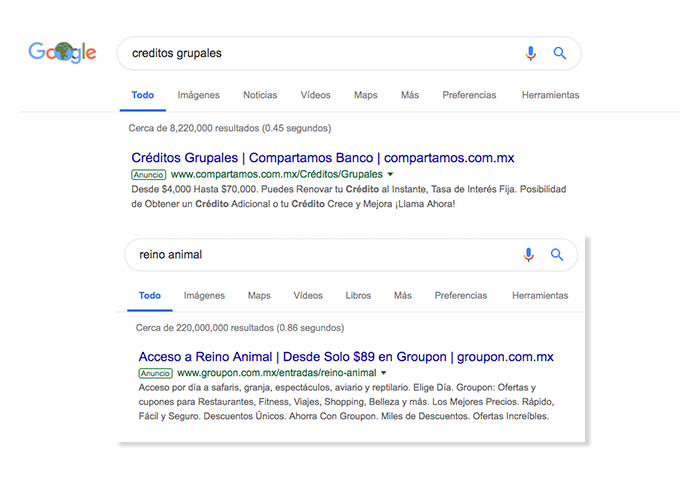The height and width of the screenshot is (495, 700).
Task: Open Acceso a Reino Animal Groupon link
Action: click(346, 357)
